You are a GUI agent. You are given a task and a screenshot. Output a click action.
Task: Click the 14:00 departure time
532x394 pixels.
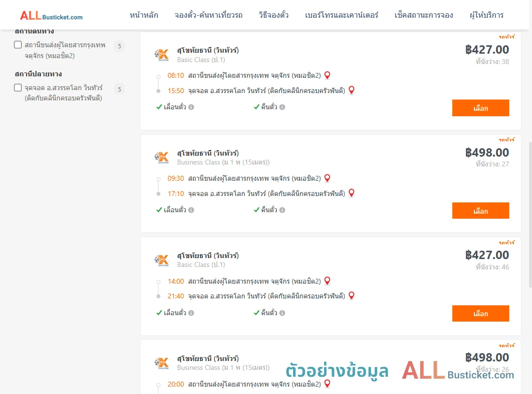(176, 281)
